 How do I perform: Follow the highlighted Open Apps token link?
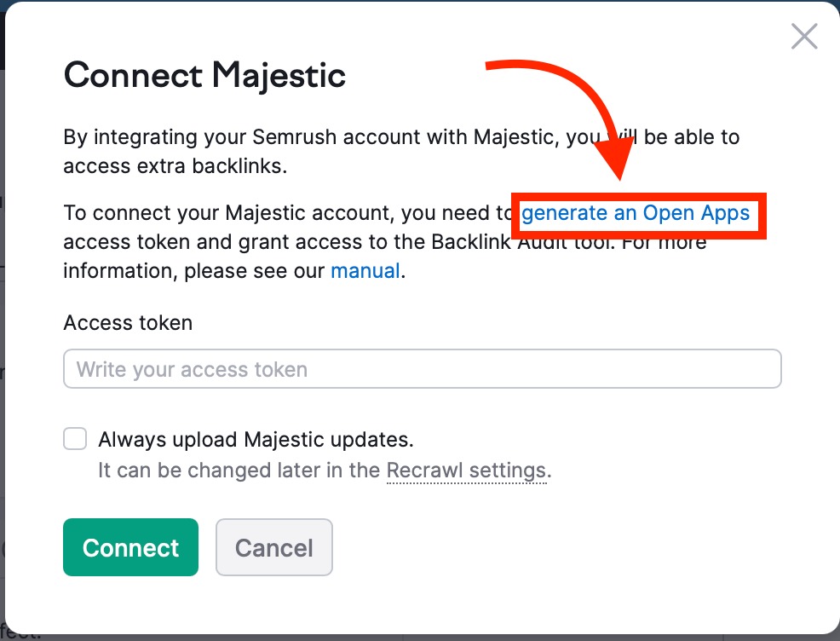point(638,213)
